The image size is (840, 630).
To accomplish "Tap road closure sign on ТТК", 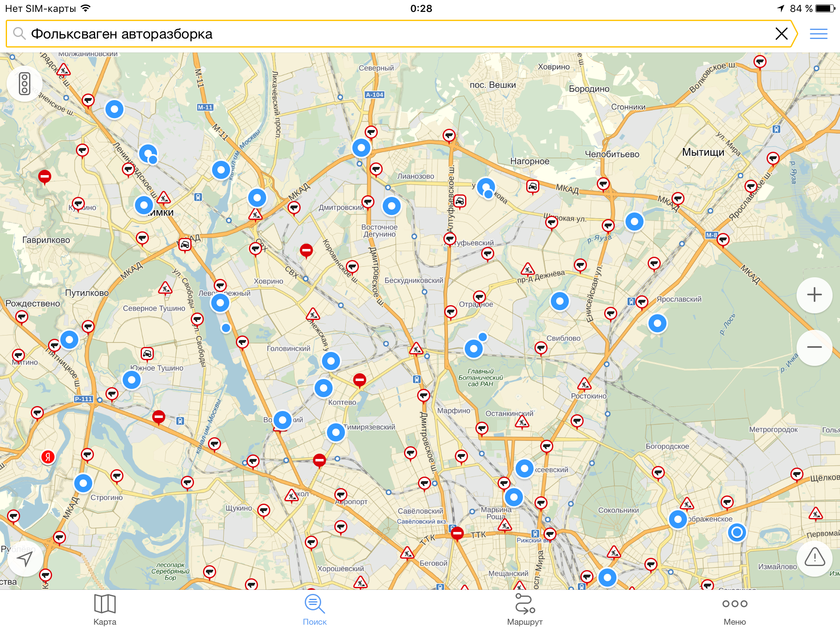I will tap(457, 533).
